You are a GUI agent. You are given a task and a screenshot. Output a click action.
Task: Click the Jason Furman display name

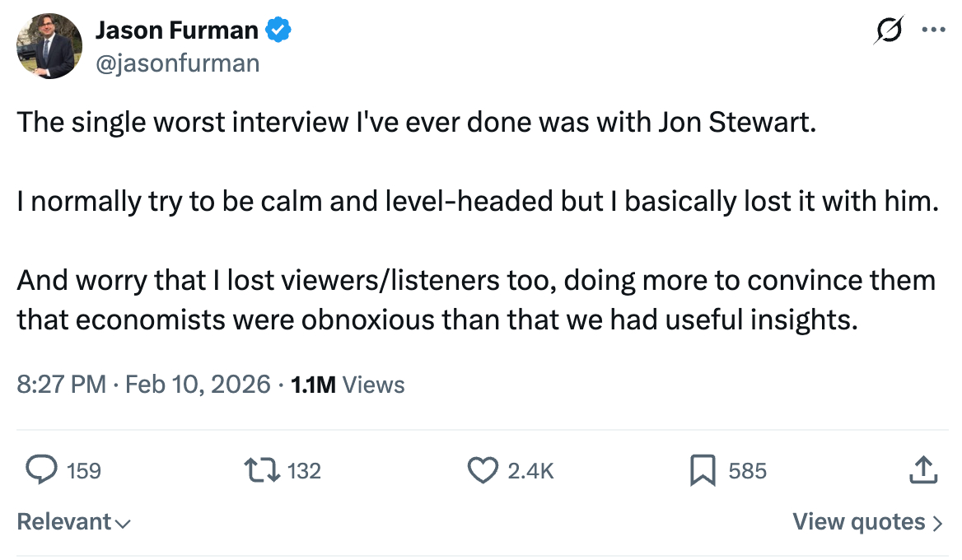(177, 30)
